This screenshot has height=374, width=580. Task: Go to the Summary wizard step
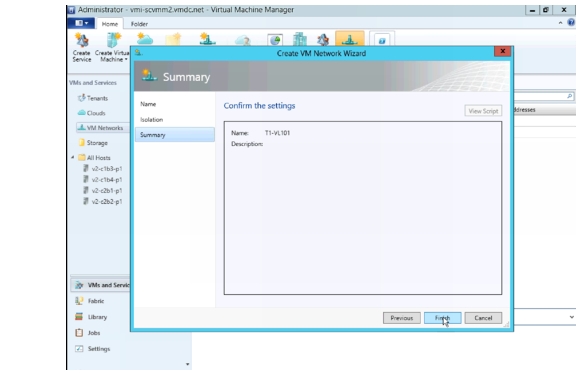click(x=175, y=135)
